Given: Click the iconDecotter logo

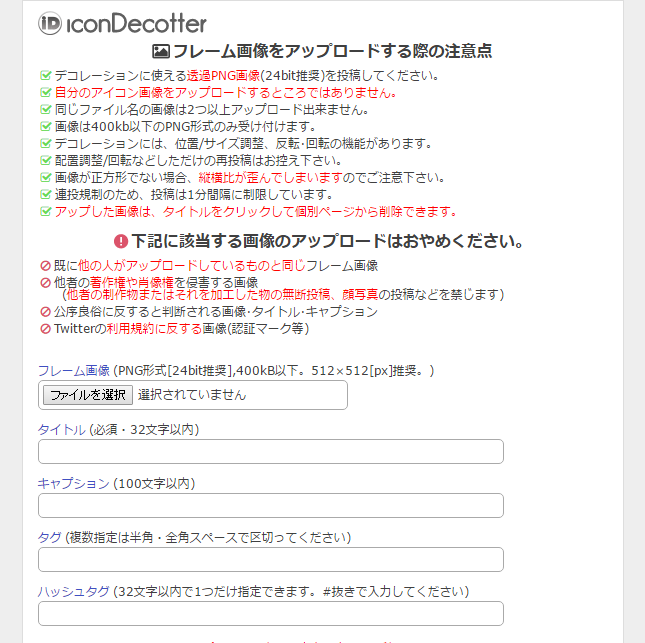Looking at the screenshot, I should click(122, 23).
